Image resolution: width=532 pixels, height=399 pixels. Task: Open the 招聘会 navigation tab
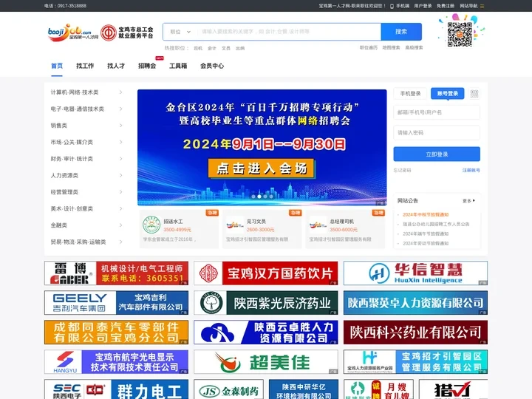[147, 66]
